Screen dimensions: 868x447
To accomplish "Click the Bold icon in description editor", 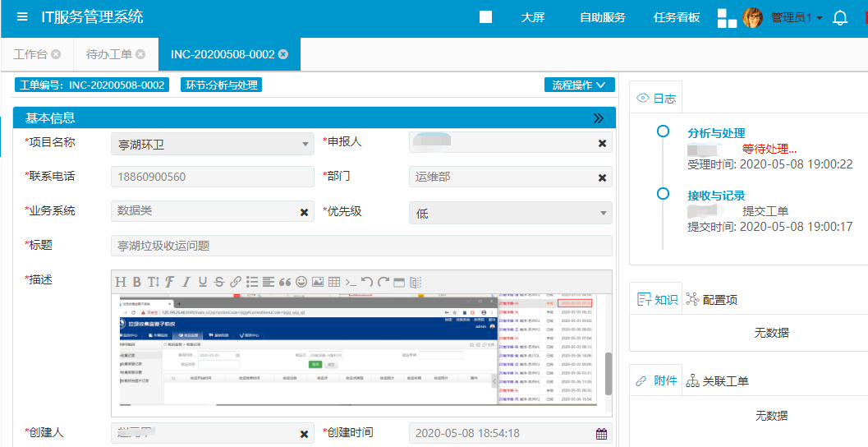I will 137,282.
